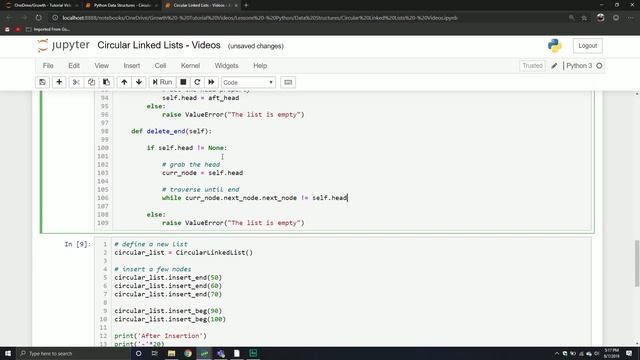Select the In [9] cell prompt

pos(78,244)
